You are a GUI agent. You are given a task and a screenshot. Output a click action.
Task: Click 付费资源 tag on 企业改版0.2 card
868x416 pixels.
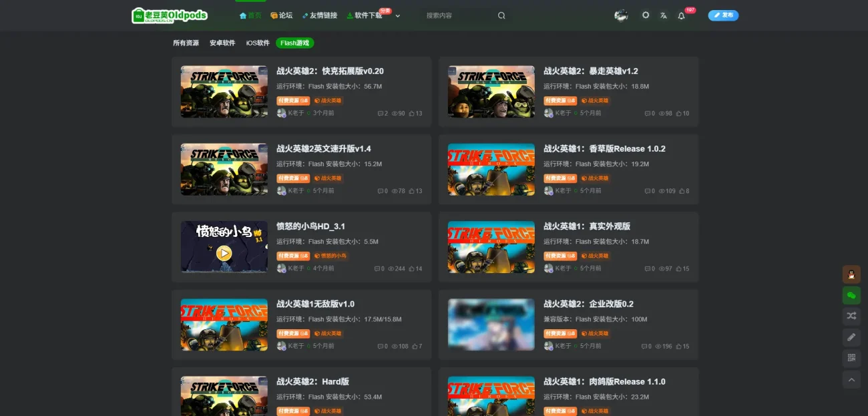click(560, 333)
